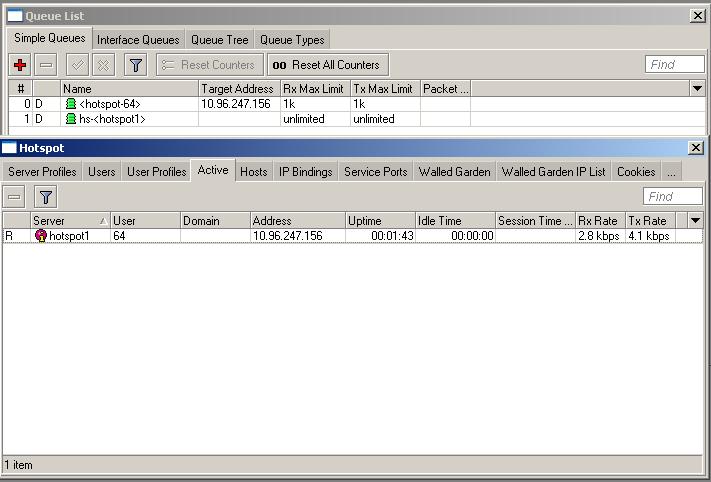Viewport: 711px width, 482px height.
Task: Open Hosts tab
Action: [253, 172]
